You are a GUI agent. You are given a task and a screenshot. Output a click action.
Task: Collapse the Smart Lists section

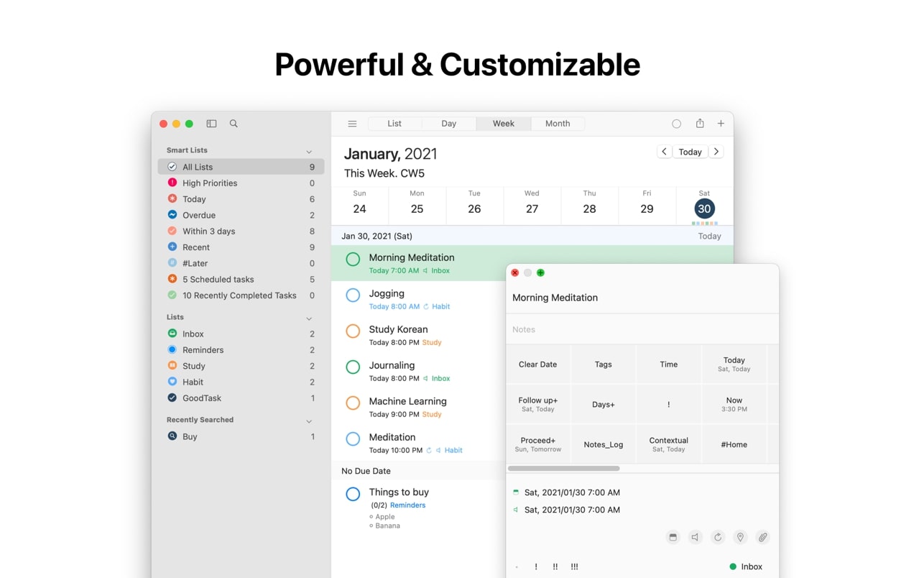309,152
